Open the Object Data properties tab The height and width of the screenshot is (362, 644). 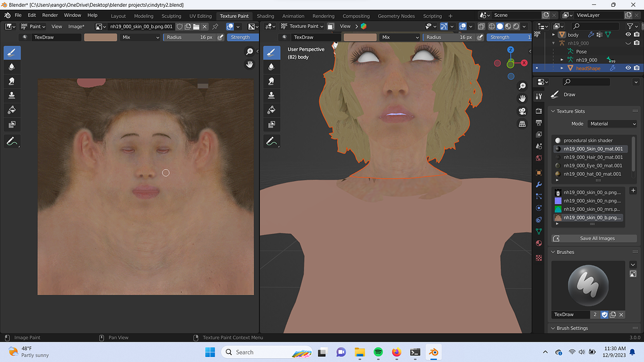[539, 231]
